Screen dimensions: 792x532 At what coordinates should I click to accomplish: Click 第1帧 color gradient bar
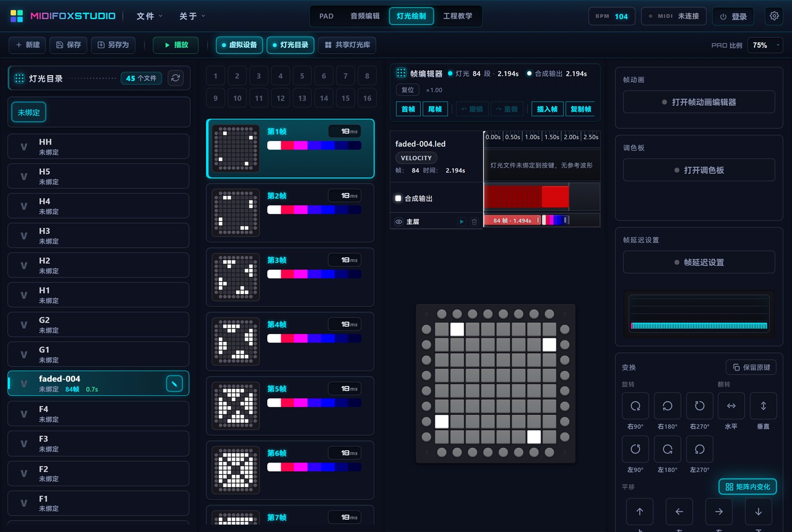pyautogui.click(x=314, y=145)
